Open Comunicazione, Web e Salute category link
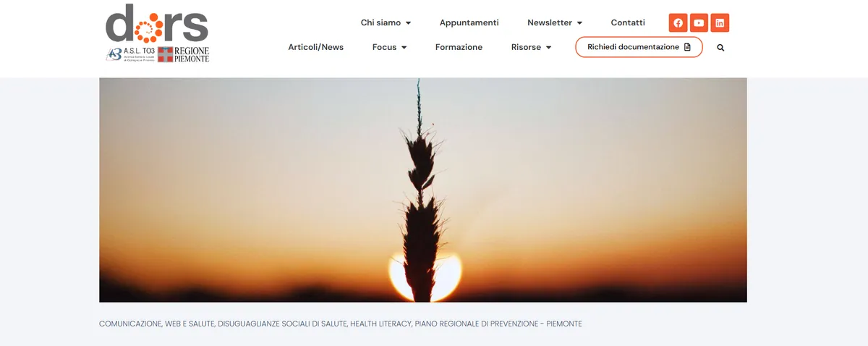Image resolution: width=868 pixels, height=346 pixels. pos(157,324)
